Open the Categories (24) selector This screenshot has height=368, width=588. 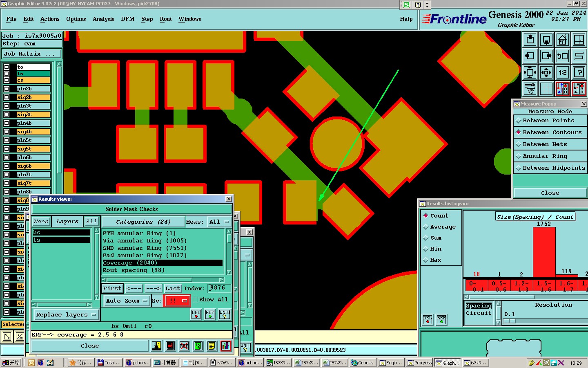coord(143,222)
